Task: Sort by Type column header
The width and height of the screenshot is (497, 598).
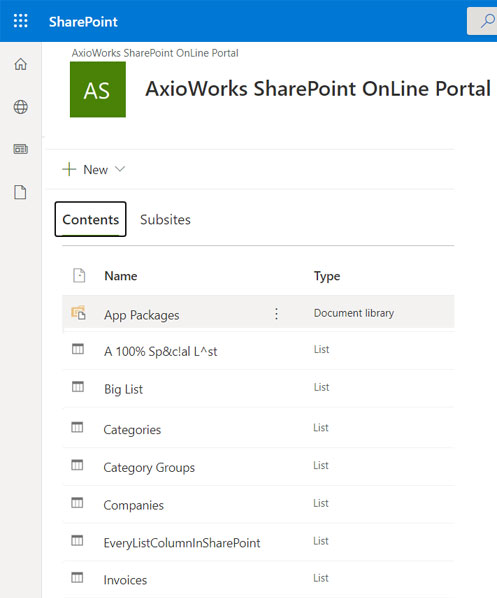Action: tap(327, 276)
